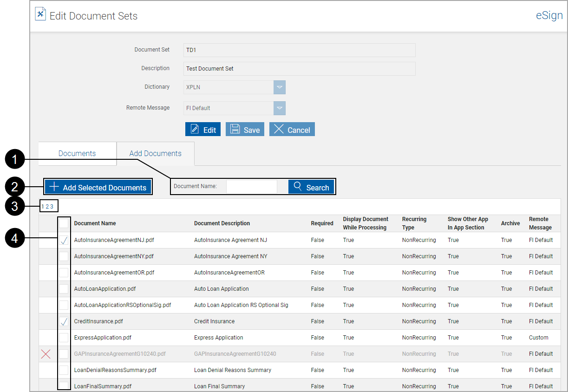The width and height of the screenshot is (568, 392).
Task: Click the magnifying glass Search icon
Action: point(298,187)
